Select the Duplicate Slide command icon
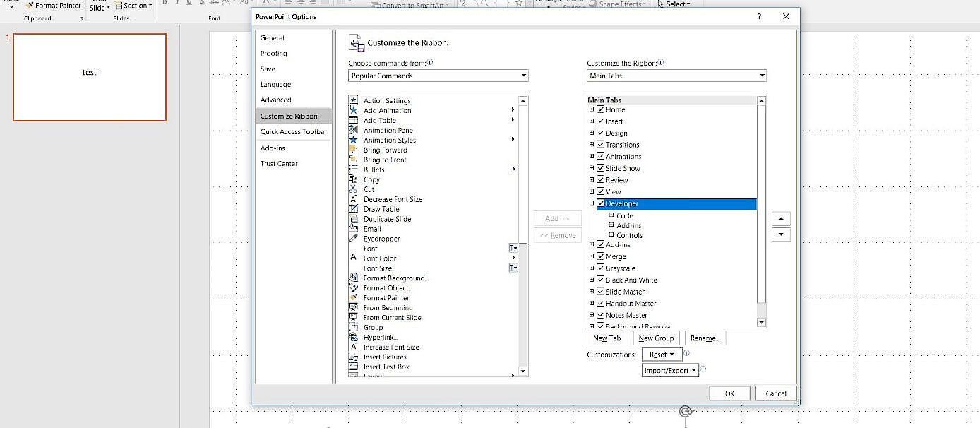980x428 pixels. pyautogui.click(x=354, y=219)
